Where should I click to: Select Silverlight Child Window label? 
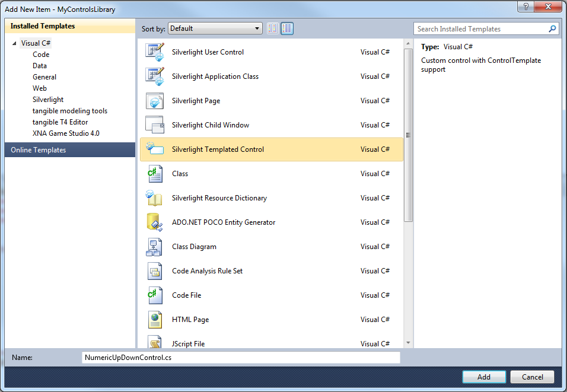211,125
